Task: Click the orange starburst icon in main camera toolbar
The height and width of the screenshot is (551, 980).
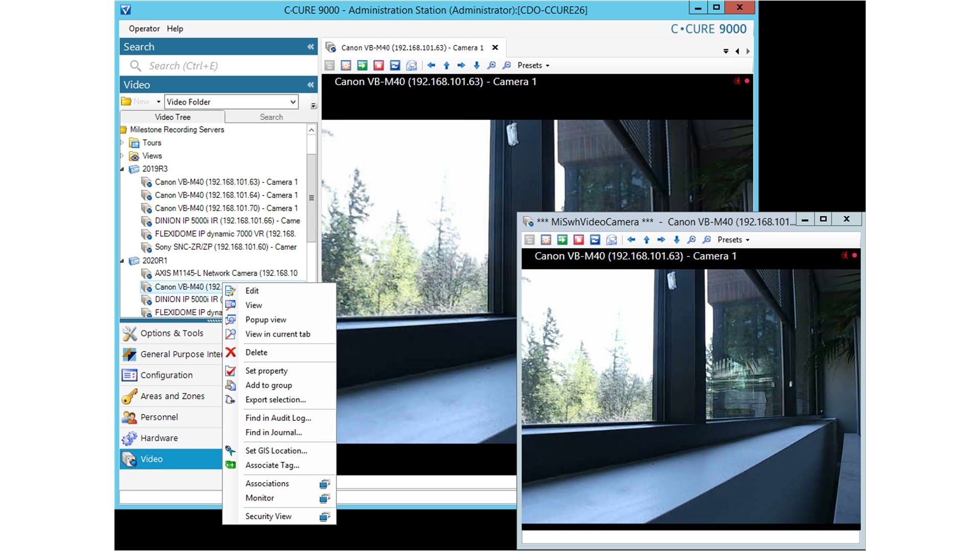Action: pyautogui.click(x=346, y=65)
